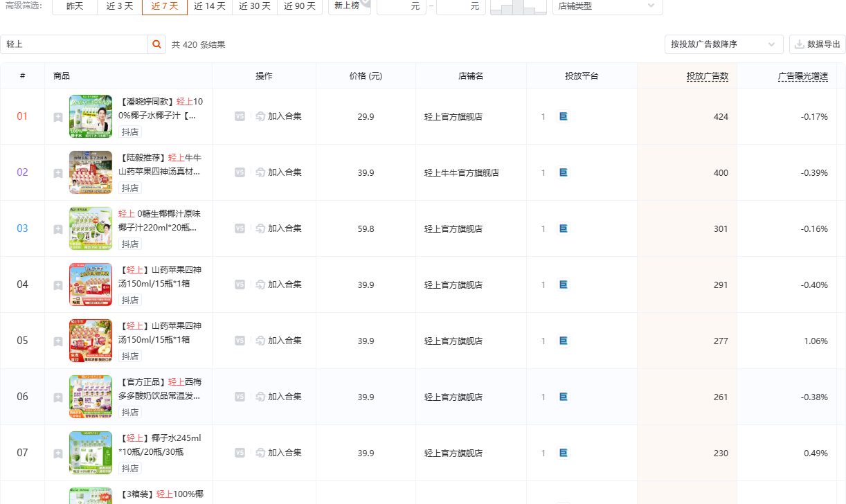This screenshot has height=504, width=846.
Task: Click VS compare icon for 潘晓婷同款 product
Action: (x=240, y=116)
